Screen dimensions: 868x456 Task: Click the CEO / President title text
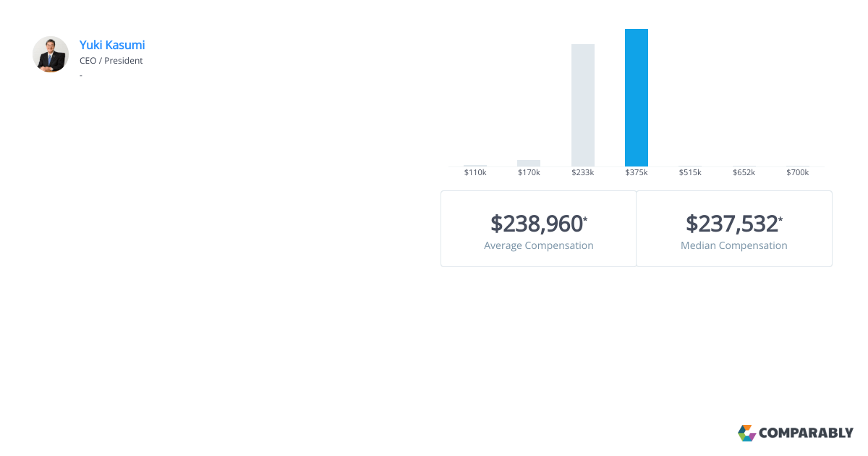click(111, 61)
